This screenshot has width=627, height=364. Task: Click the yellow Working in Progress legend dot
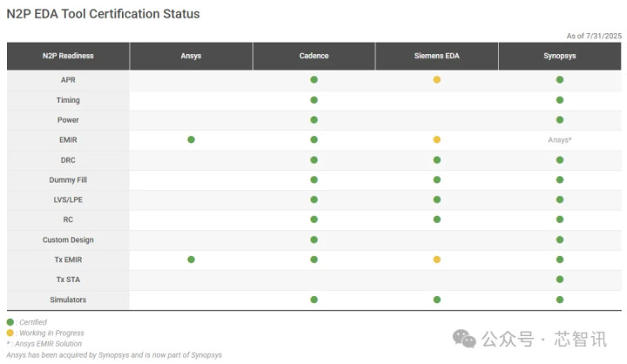(x=10, y=333)
